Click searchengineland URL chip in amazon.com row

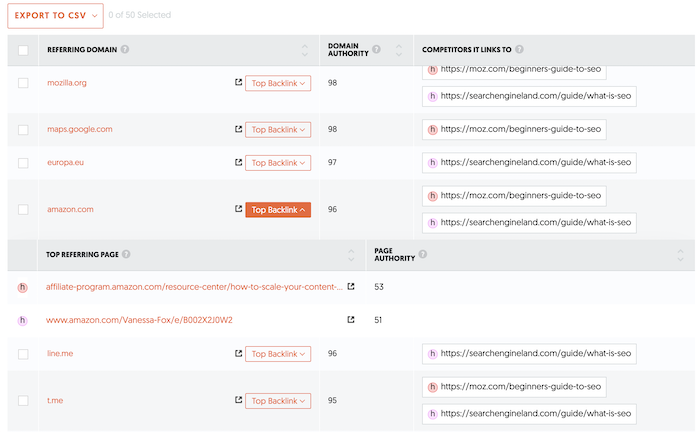pyautogui.click(x=529, y=223)
